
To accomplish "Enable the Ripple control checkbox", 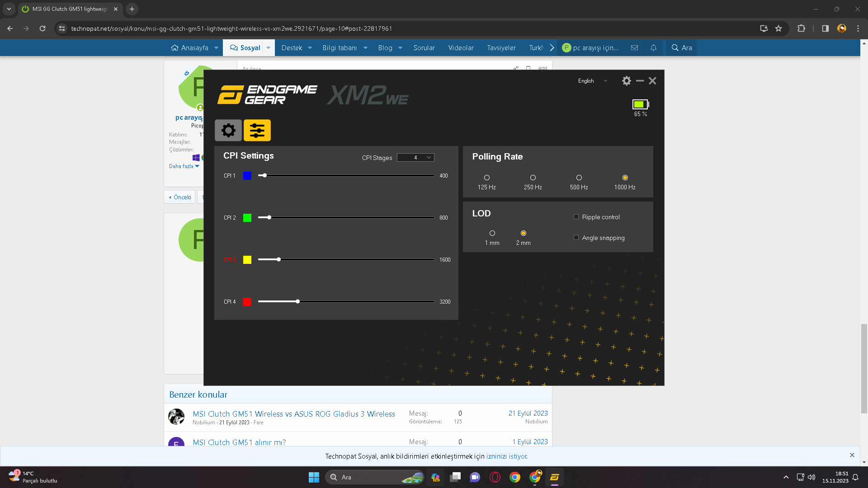I will pos(576,217).
